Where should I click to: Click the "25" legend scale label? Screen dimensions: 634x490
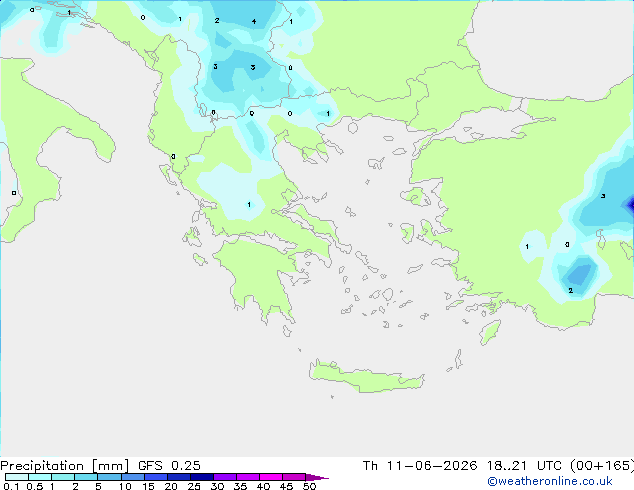pyautogui.click(x=194, y=486)
